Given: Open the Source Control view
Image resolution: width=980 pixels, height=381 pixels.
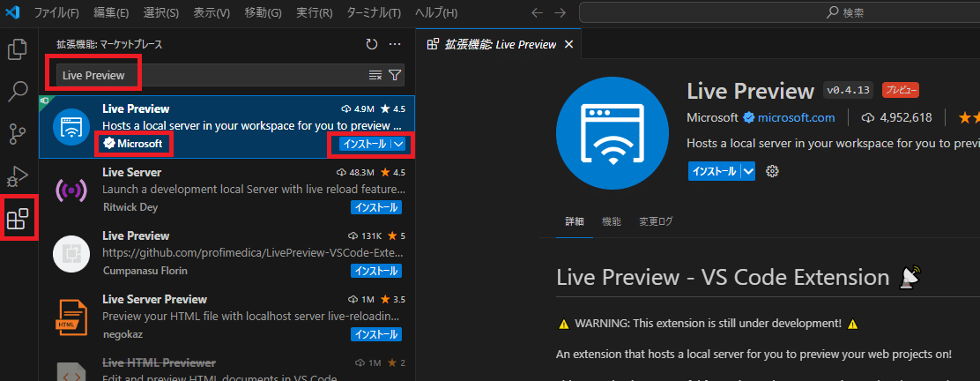Looking at the screenshot, I should click(18, 135).
